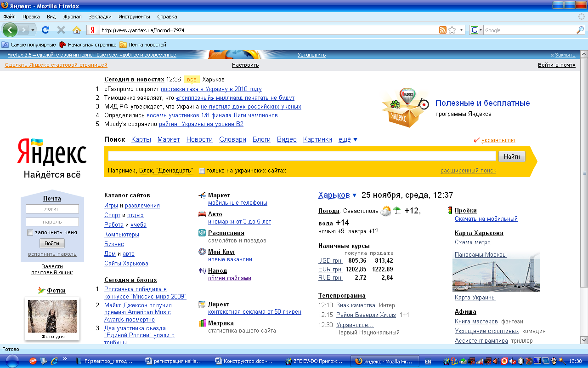Viewport: 588px width, 368px height.
Task: Open the Закладки menu
Action: [x=100, y=17]
